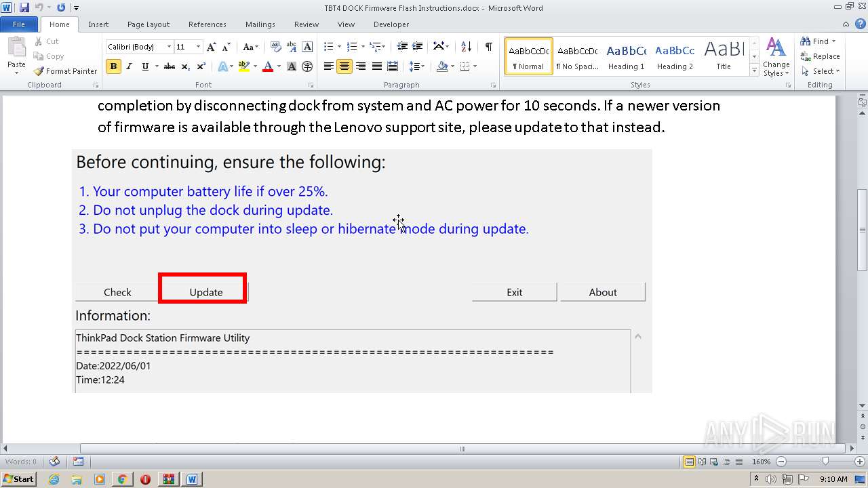Screen dimensions: 868x488
Task: Toggle Show/Hide paragraph marks
Action: (488, 47)
